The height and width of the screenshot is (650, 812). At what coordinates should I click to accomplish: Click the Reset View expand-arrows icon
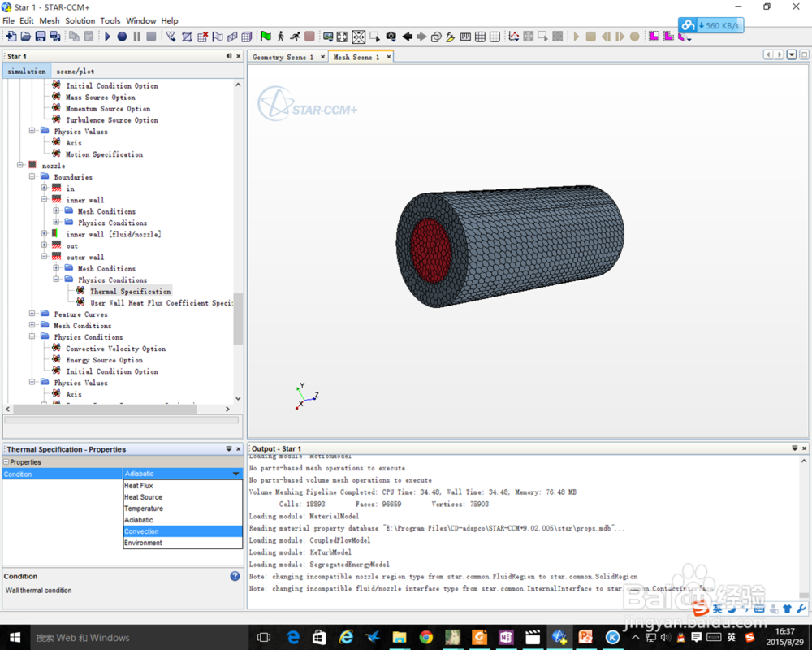click(343, 37)
